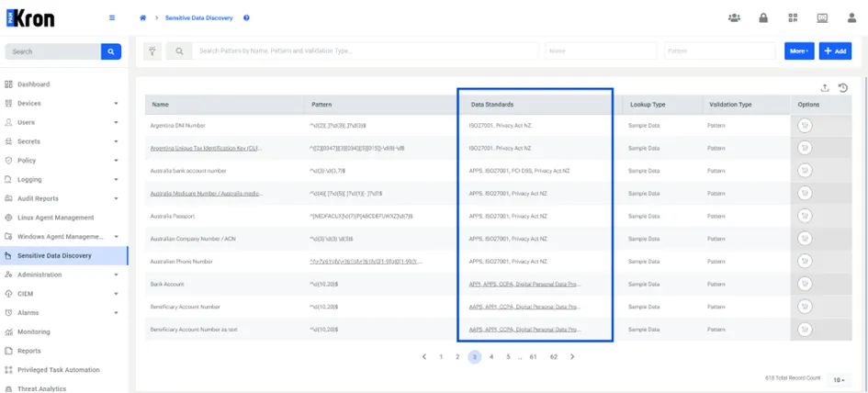
Task: Click the Add button
Action: coord(835,51)
